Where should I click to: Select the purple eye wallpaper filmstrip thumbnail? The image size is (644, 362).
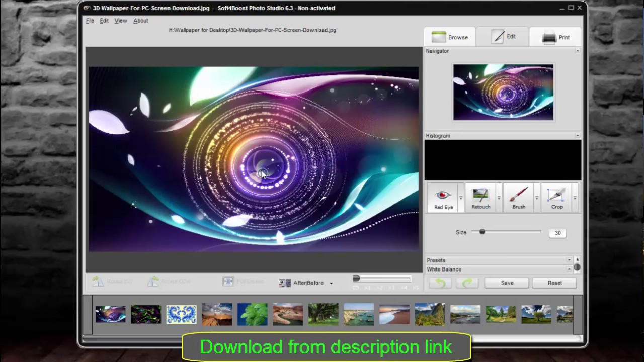tap(110, 314)
